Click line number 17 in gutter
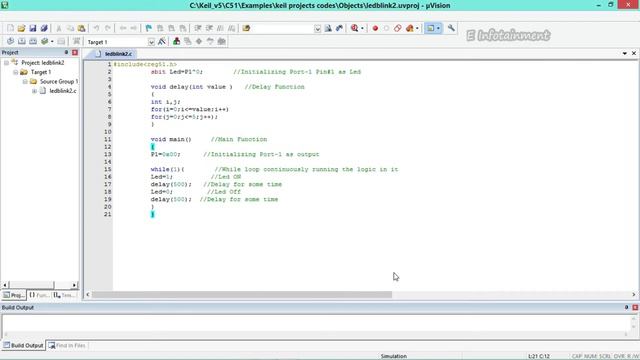This screenshot has width=640, height=360. click(x=107, y=184)
